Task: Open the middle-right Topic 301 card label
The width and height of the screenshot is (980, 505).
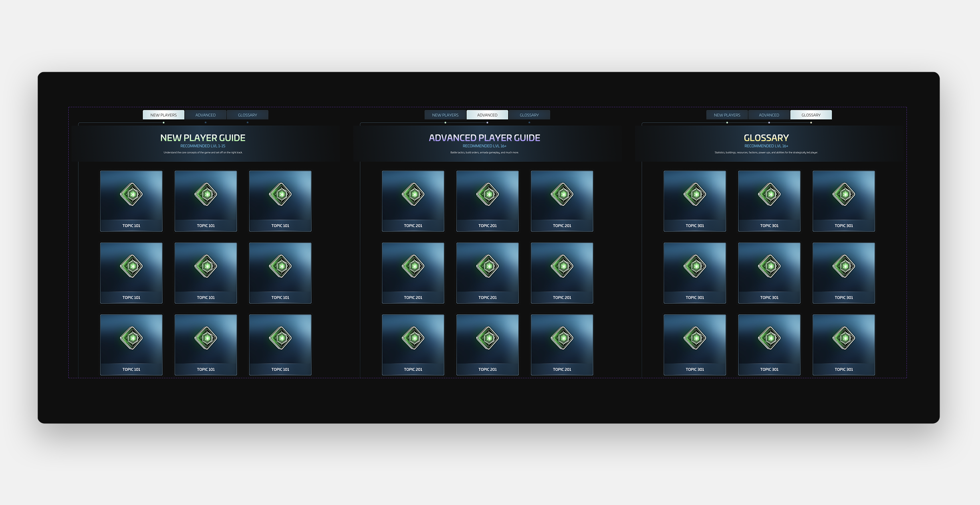Action: point(844,297)
